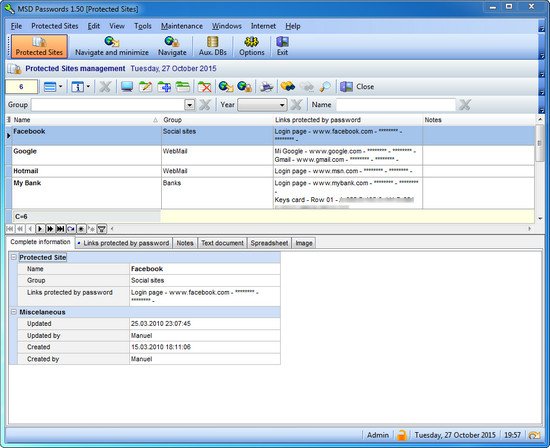Screen dimensions: 550x448
Task: Open the Windows menu
Action: (x=227, y=26)
